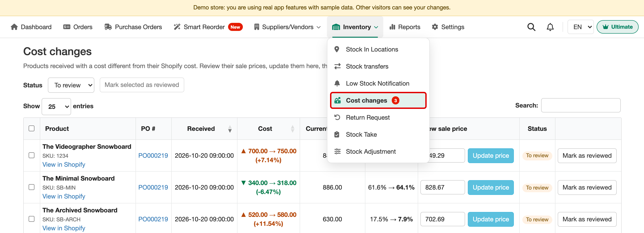This screenshot has width=644, height=233.
Task: Check The Archived Snowboard row checkbox
Action: (32, 219)
